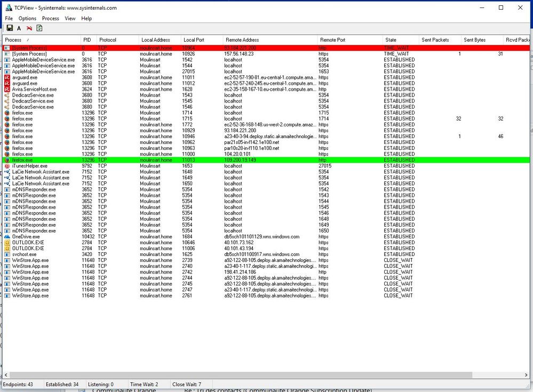The width and height of the screenshot is (533, 392).
Task: Select remote address 109.200.19.149 in green row
Action: [240, 160]
